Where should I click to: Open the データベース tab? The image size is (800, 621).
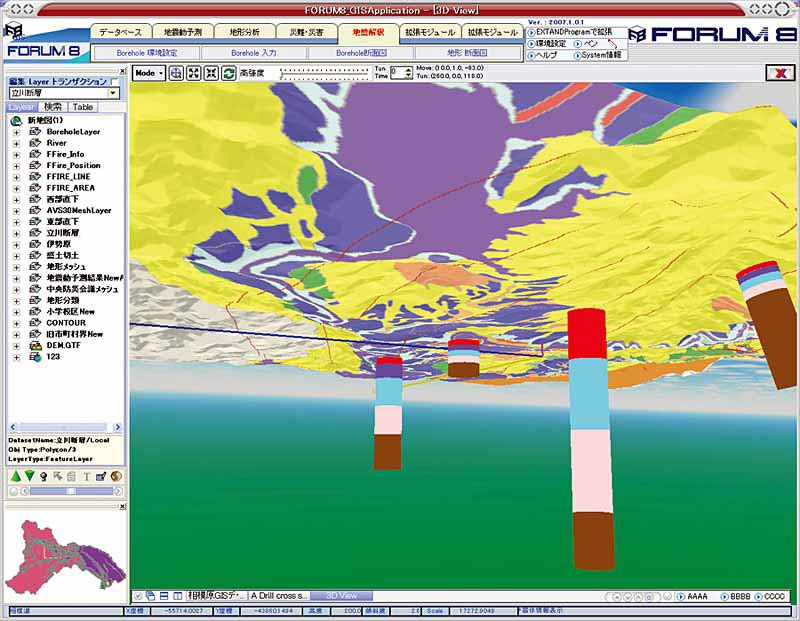coord(121,32)
